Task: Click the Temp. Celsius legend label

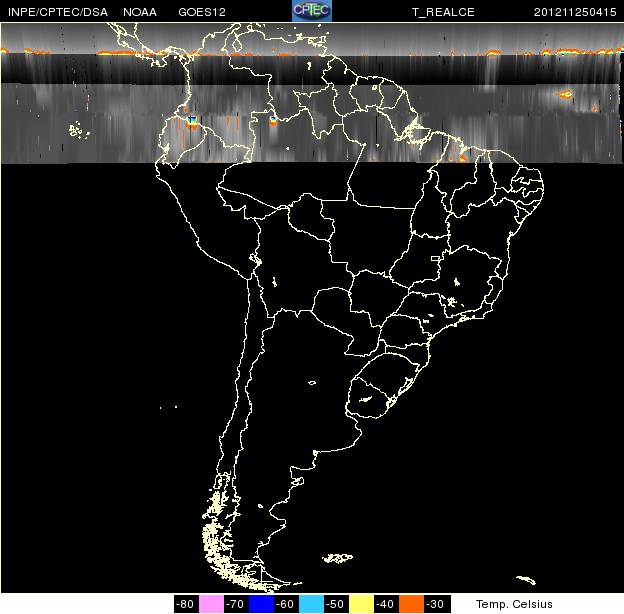Action: coord(514,604)
